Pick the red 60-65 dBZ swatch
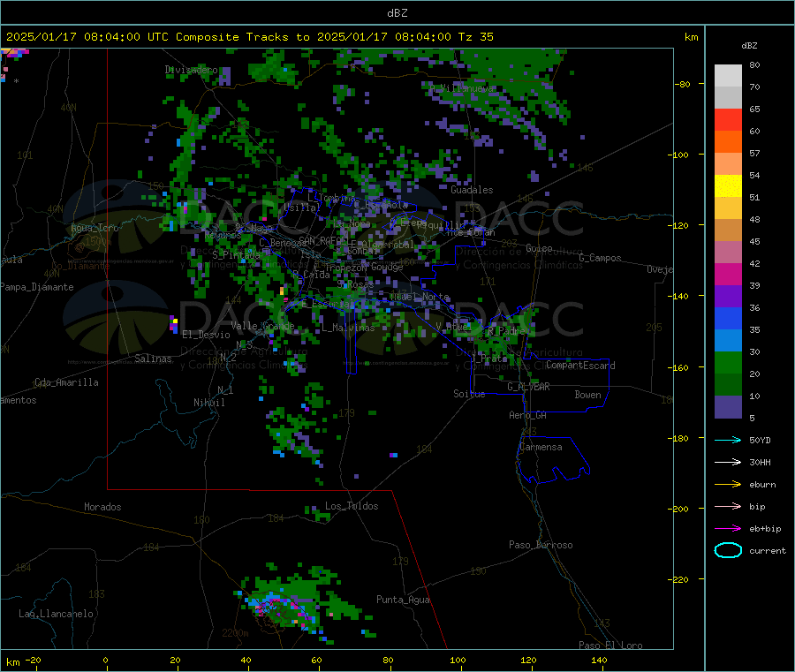This screenshot has height=672, width=795. coord(728,119)
